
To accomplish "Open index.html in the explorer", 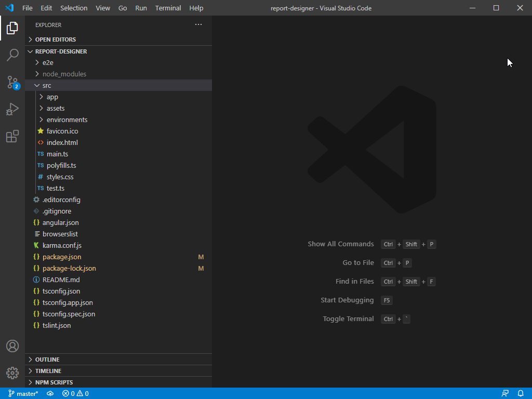I will [x=118, y=142].
